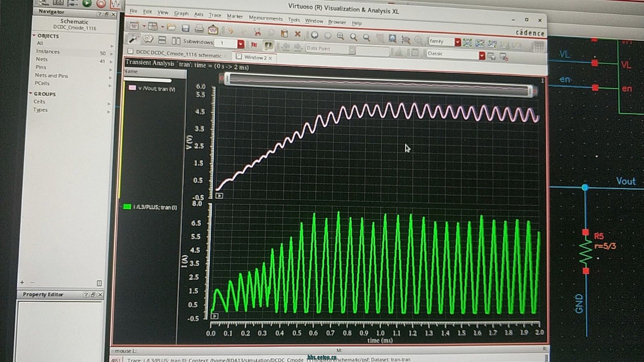Click the horizontal split strips icon

click(162, 40)
